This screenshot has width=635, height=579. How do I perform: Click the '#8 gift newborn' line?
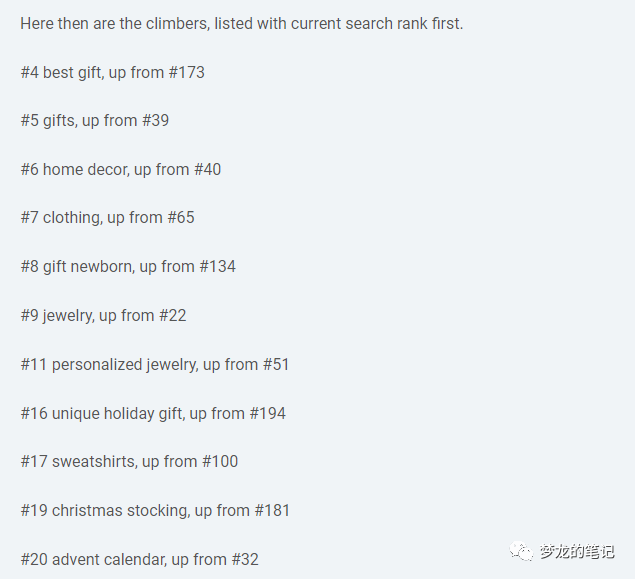point(128,267)
